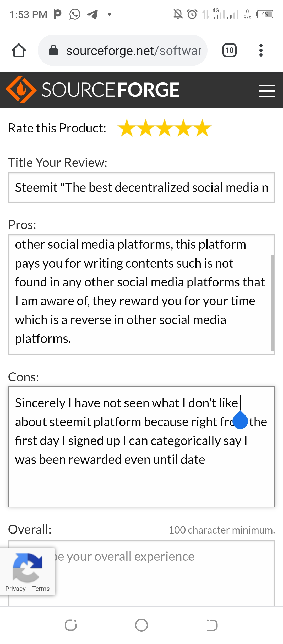
Task: Set rating to one star
Action: point(127,128)
